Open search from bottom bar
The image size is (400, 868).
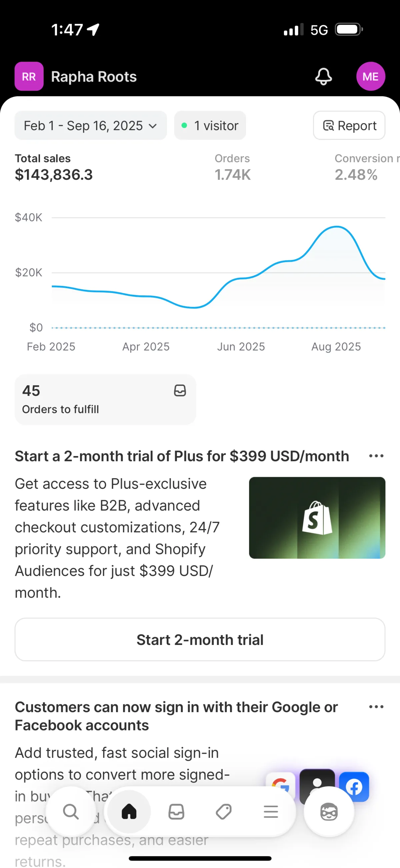click(x=71, y=812)
